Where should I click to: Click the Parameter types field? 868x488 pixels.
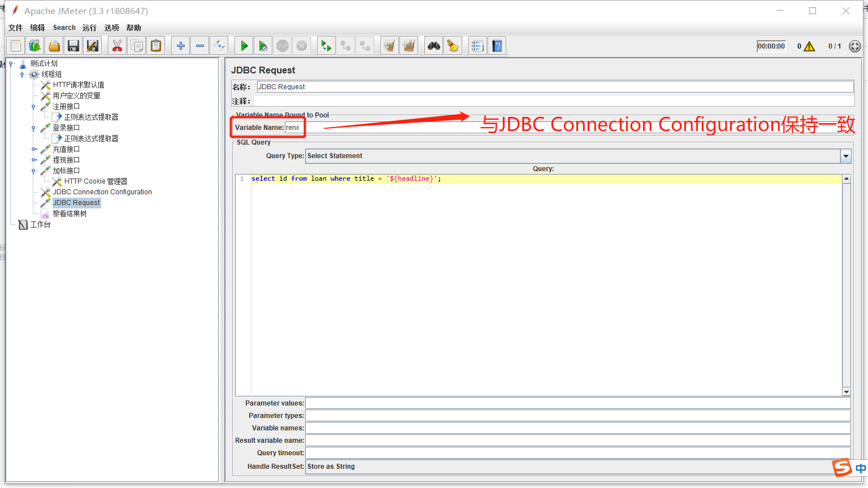578,416
